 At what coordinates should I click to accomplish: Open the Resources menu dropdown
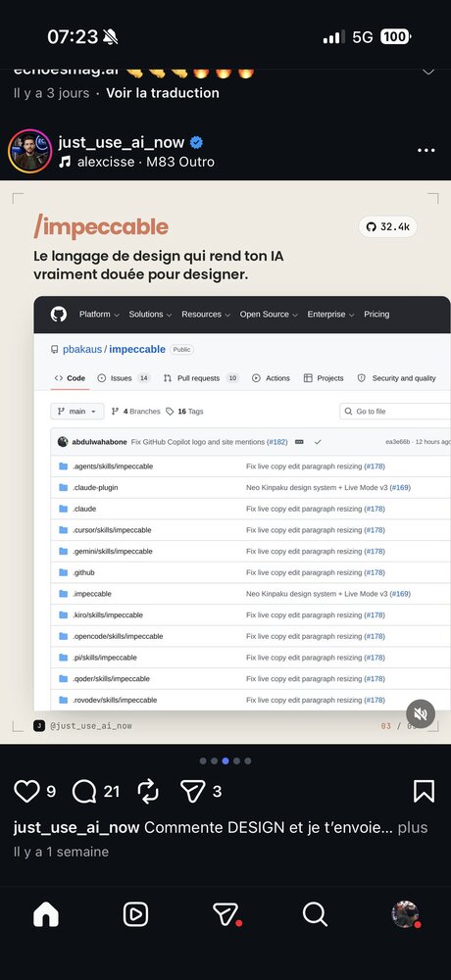206,315
